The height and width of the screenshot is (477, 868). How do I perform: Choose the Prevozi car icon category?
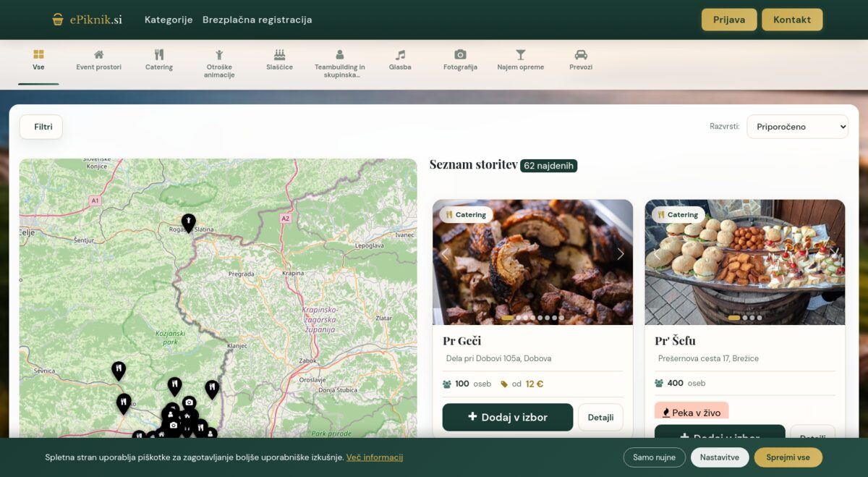(581, 54)
